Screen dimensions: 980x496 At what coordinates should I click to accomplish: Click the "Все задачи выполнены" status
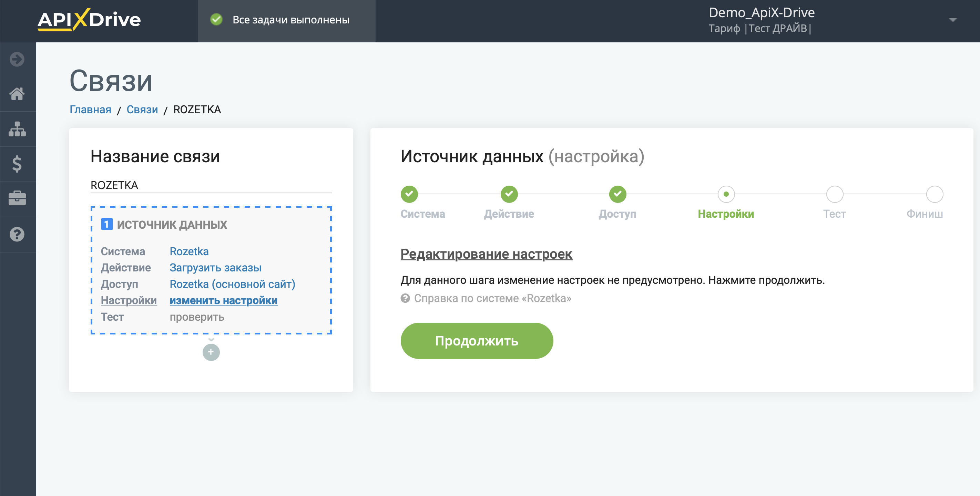point(291,20)
